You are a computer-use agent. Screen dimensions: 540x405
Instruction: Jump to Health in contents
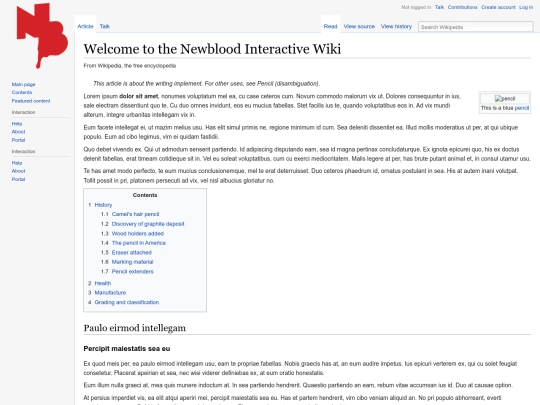[x=103, y=283]
